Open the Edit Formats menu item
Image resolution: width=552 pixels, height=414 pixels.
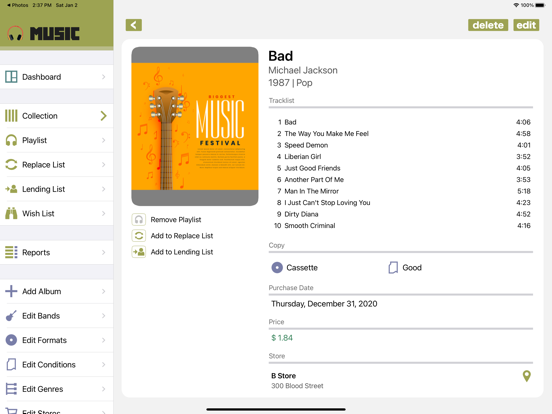click(x=57, y=340)
